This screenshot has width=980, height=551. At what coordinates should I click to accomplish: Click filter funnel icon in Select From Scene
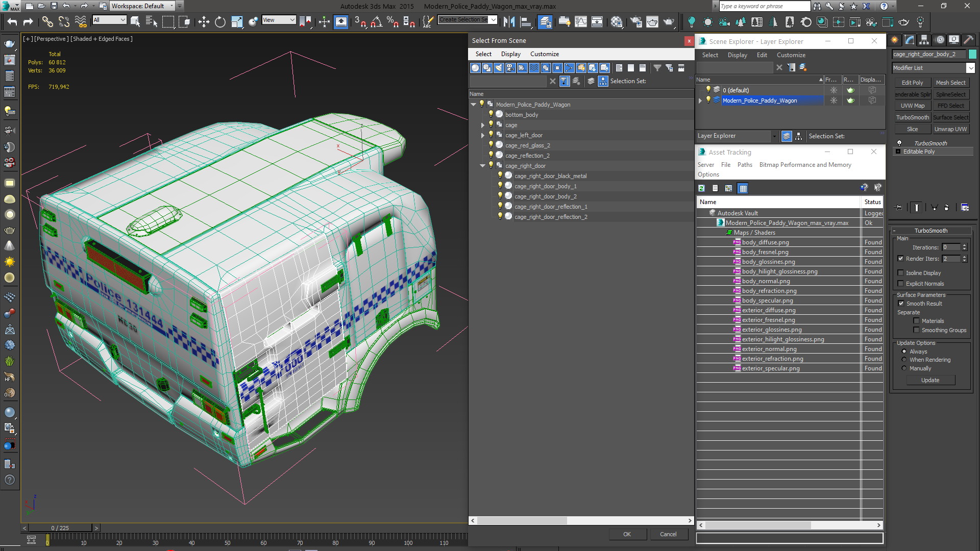657,68
